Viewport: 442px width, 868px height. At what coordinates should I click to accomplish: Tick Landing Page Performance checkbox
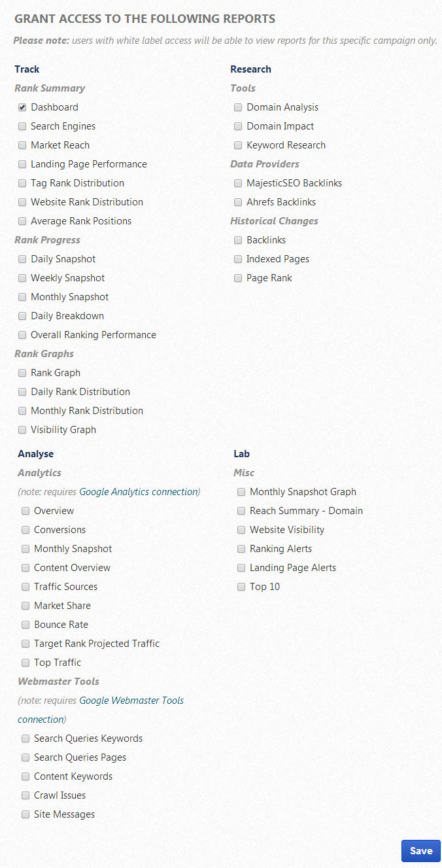[22, 164]
